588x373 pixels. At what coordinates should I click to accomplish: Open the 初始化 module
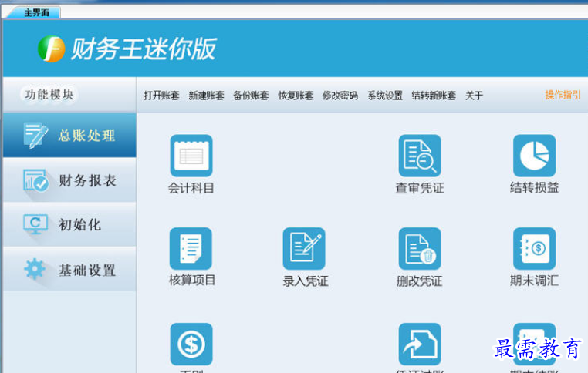[x=69, y=224]
